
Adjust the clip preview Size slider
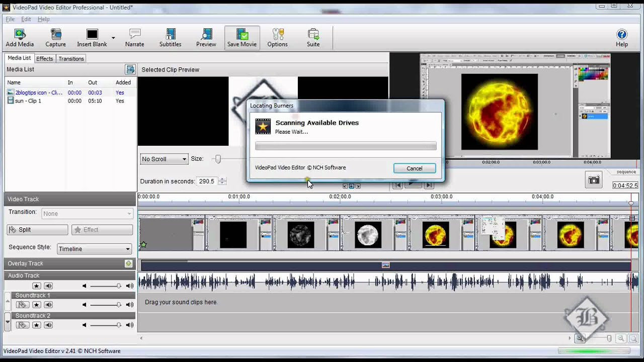217,159
